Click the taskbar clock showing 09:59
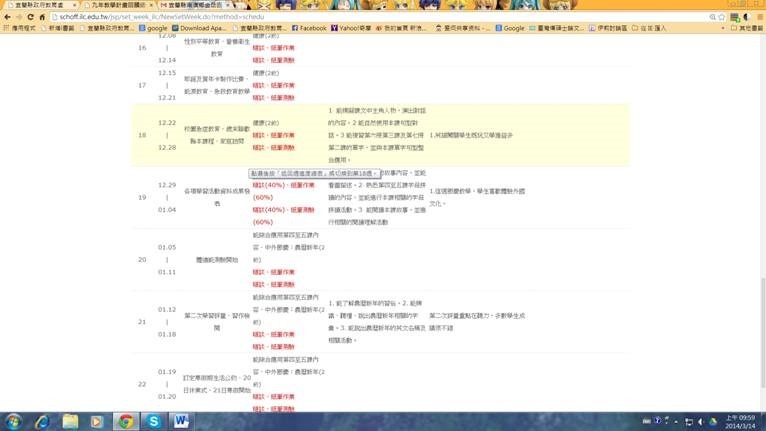Screen dimensions: 766x431 (x=743, y=420)
